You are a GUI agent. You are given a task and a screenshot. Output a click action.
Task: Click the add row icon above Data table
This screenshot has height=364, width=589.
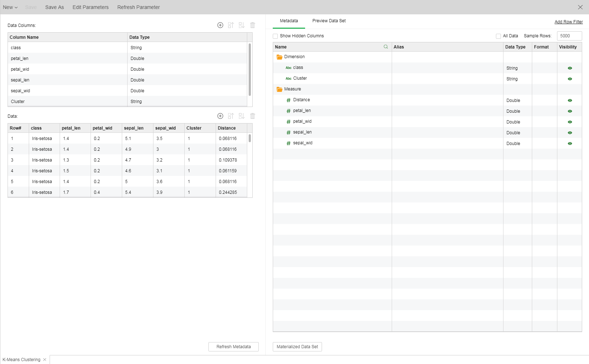(220, 116)
